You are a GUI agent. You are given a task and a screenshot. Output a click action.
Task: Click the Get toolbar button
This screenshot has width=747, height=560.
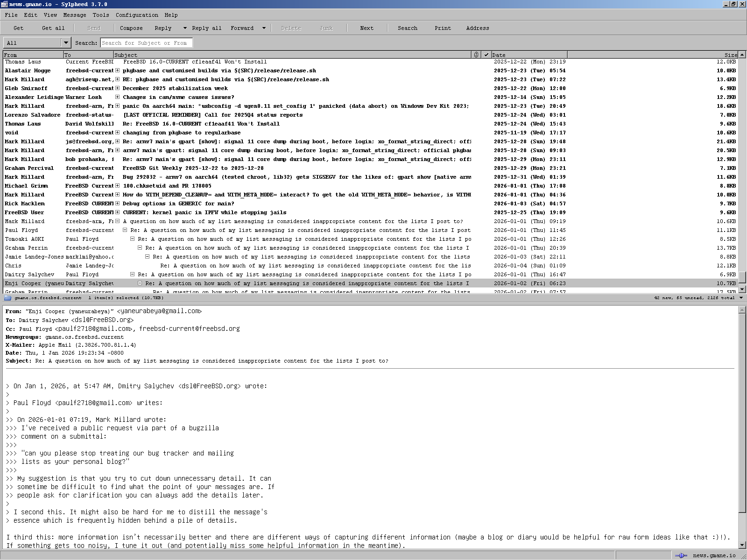coord(18,28)
